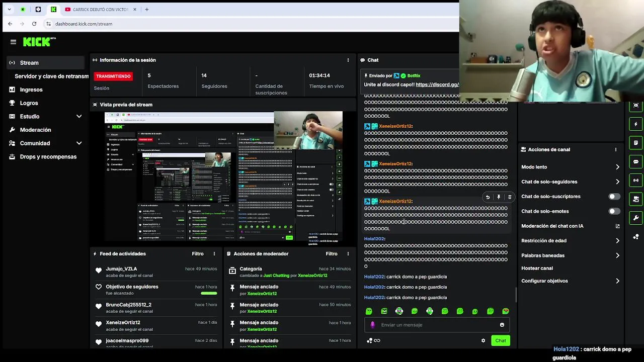
Task: Open Acciones de canal three-dot menu
Action: (x=615, y=150)
